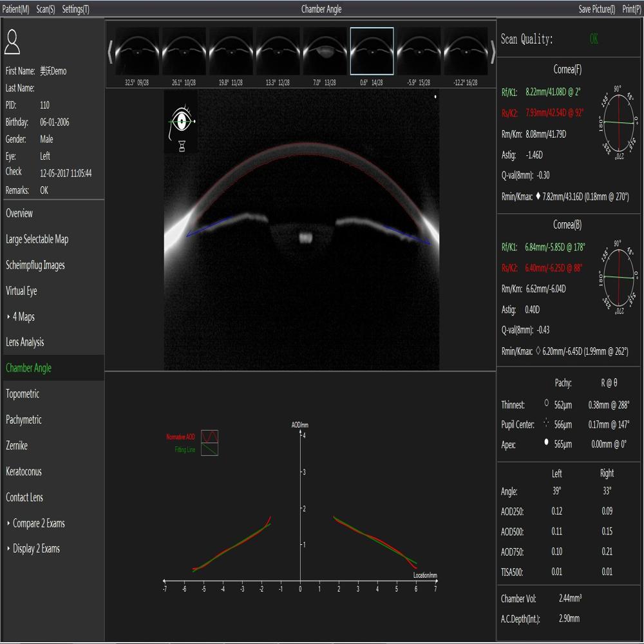Click the patient profile avatar icon
This screenshot has height=644, width=644.
pyautogui.click(x=12, y=42)
